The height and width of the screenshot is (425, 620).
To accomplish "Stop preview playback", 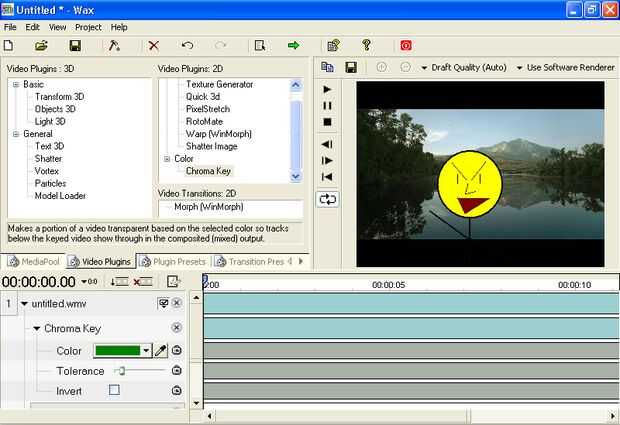I will click(327, 122).
